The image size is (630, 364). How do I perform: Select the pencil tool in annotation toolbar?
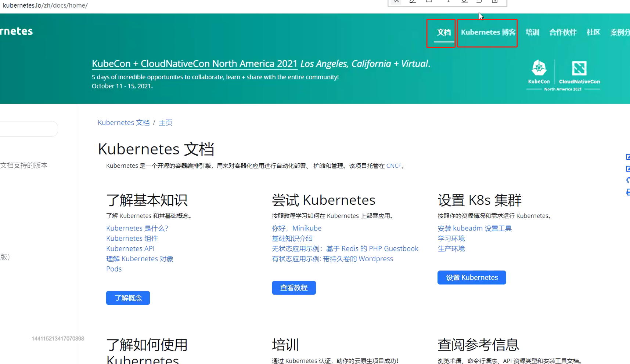[x=413, y=1]
